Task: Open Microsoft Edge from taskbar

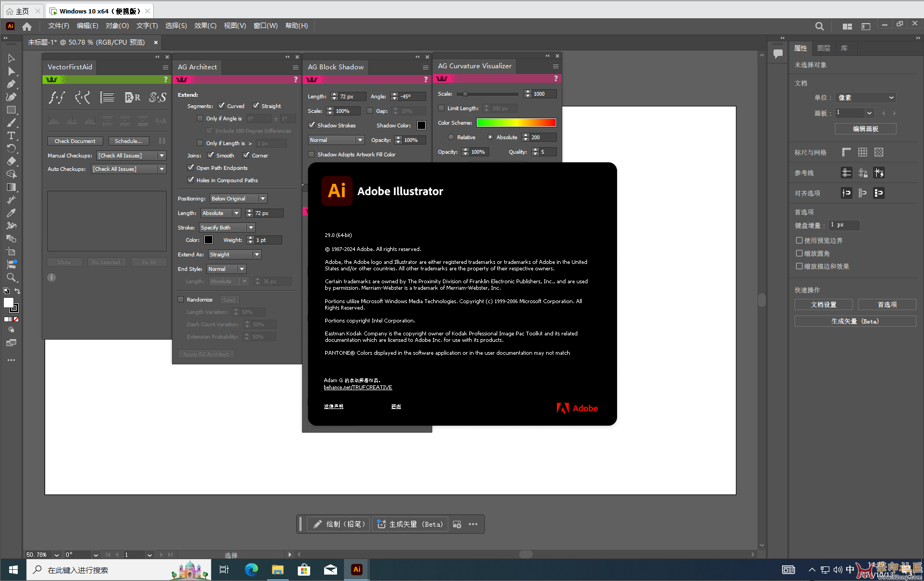Action: point(251,570)
